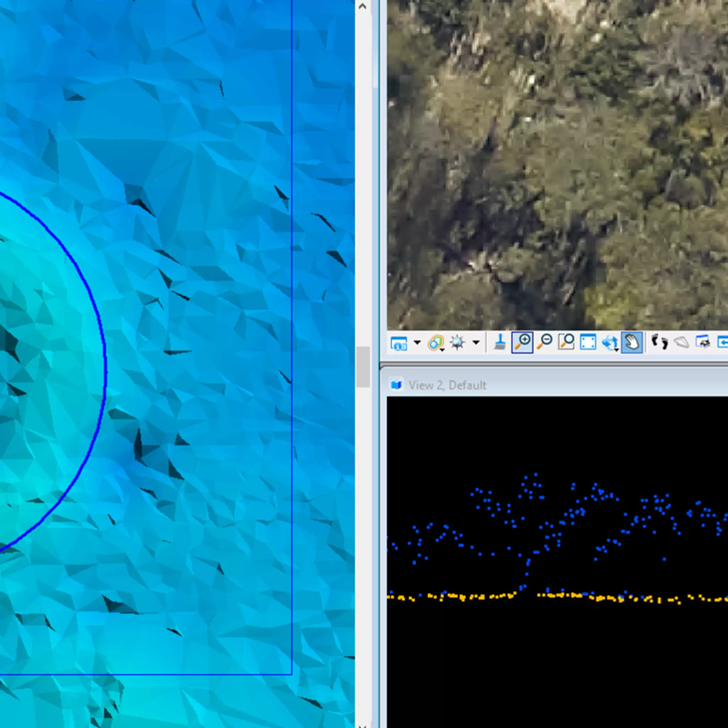Click the Fly paper-plane tool
This screenshot has width=728, height=728.
681,343
